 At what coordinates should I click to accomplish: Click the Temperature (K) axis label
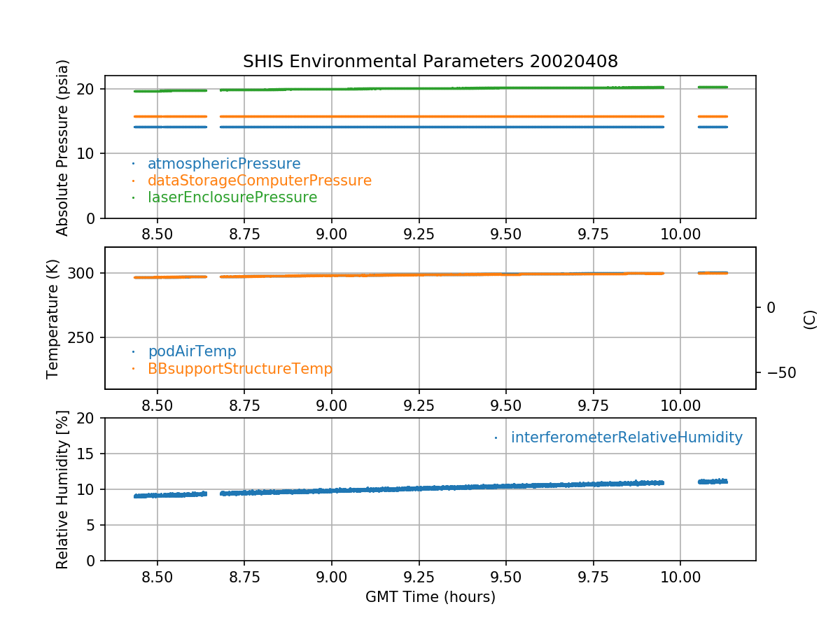click(x=53, y=318)
